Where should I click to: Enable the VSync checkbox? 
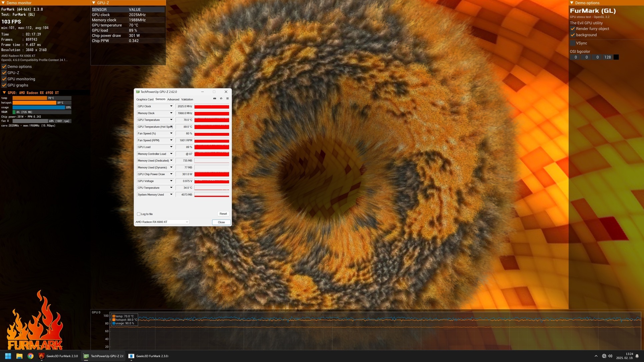click(573, 43)
